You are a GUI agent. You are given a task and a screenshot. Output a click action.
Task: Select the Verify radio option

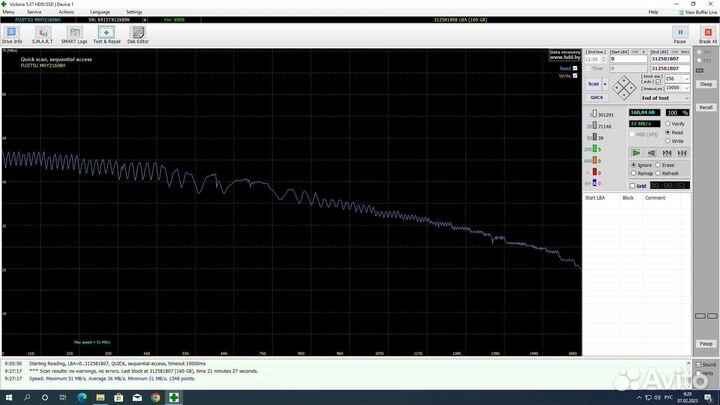(x=668, y=124)
